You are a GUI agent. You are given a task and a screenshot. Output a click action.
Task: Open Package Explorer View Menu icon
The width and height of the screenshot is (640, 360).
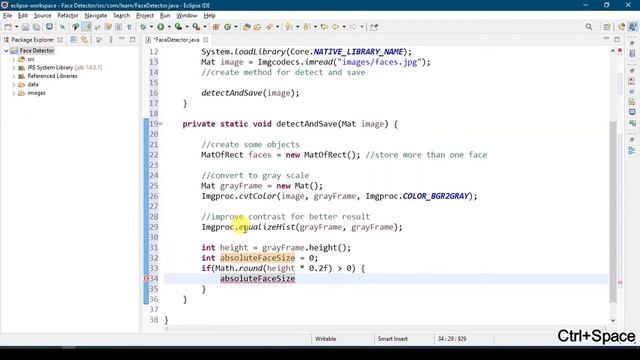(x=111, y=40)
